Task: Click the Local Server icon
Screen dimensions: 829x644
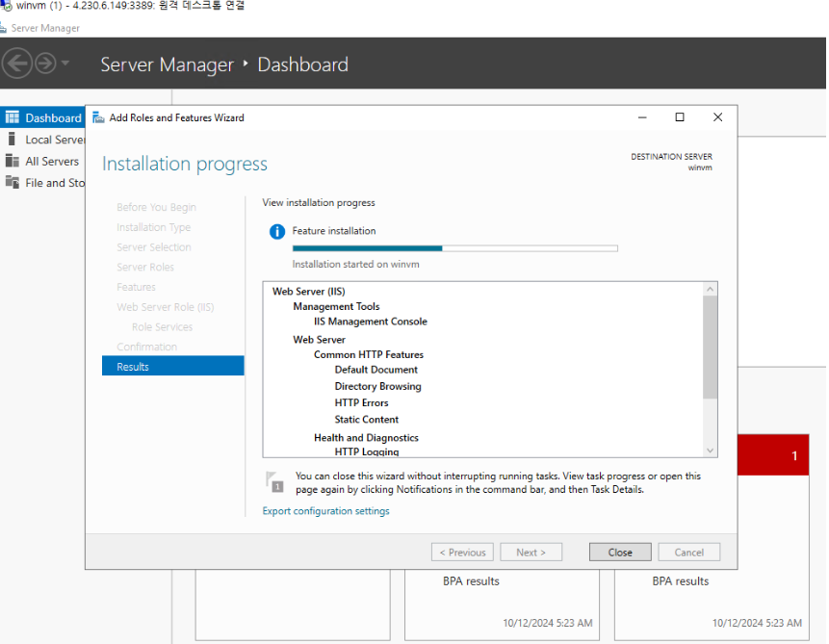Action: point(12,139)
